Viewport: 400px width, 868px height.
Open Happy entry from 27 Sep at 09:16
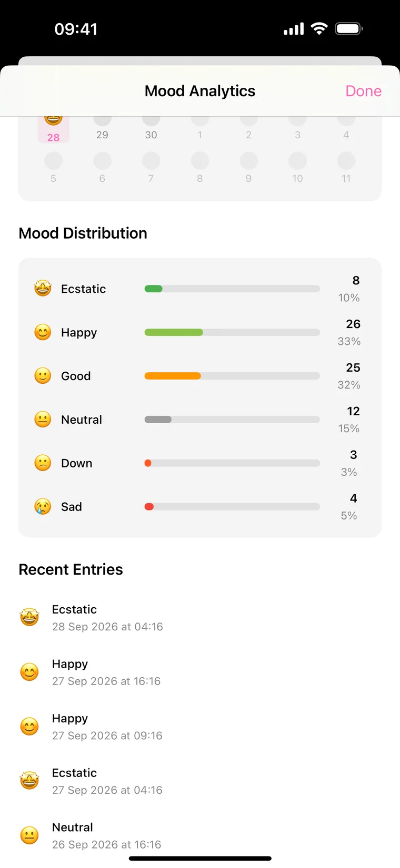pyautogui.click(x=200, y=727)
